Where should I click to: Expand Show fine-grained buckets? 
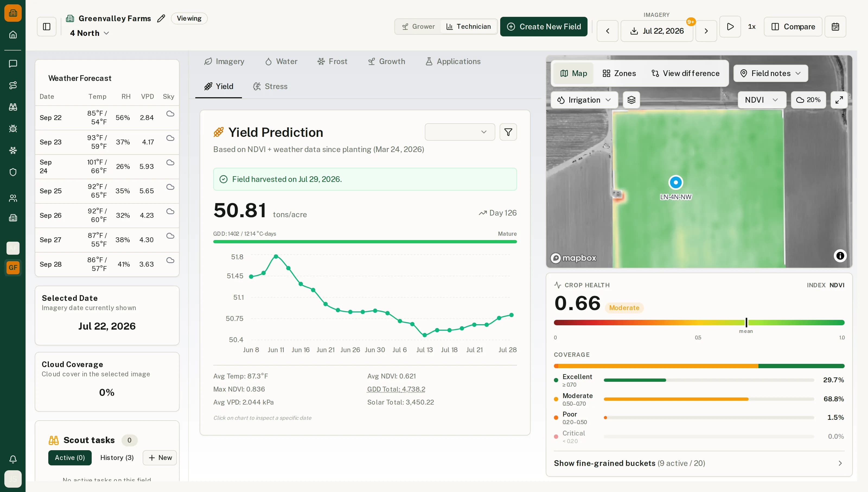click(699, 463)
